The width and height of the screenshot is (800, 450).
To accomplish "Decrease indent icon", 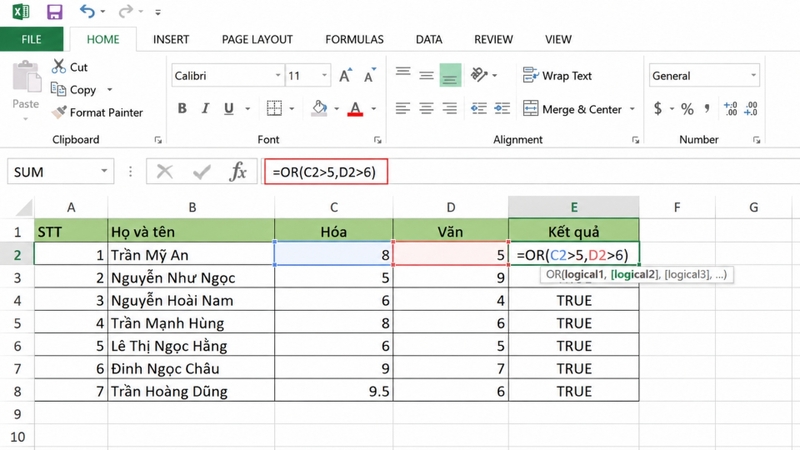I will 479,108.
